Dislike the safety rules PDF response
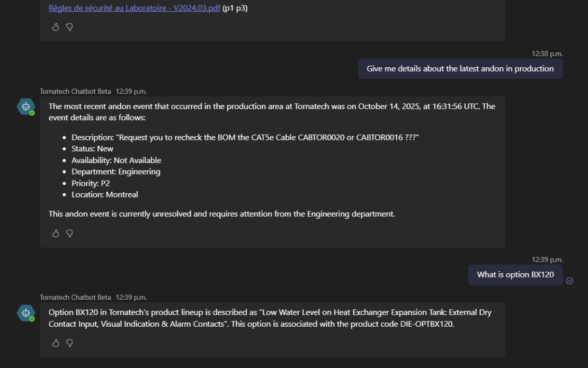This screenshot has height=368, width=588. 69,27
